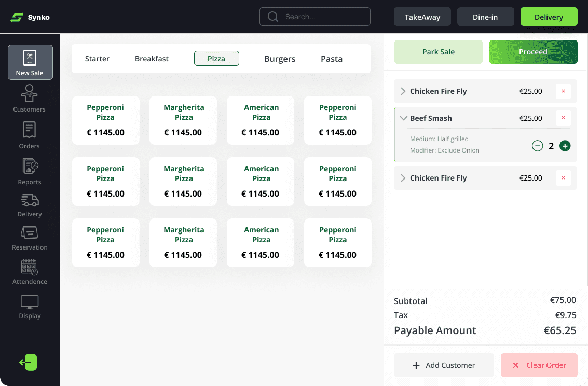Expand the first Chicken Fire Fly item
Image resolution: width=588 pixels, height=386 pixels.
coord(403,91)
